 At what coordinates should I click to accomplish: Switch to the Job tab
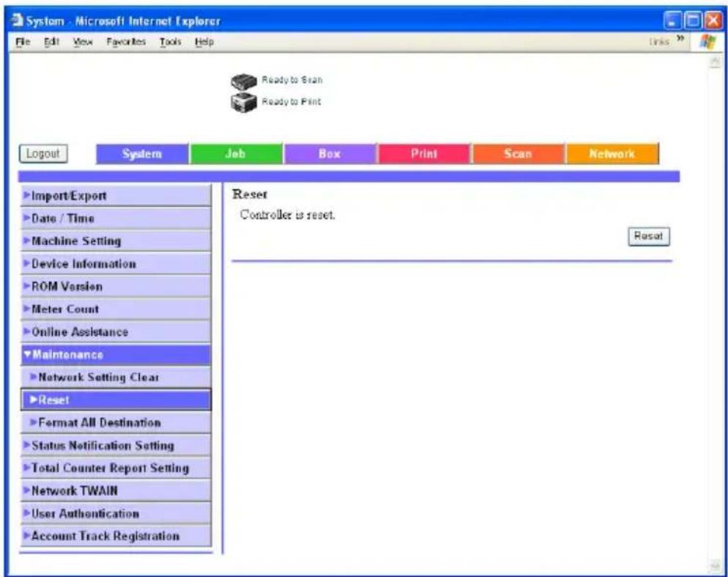(x=236, y=154)
